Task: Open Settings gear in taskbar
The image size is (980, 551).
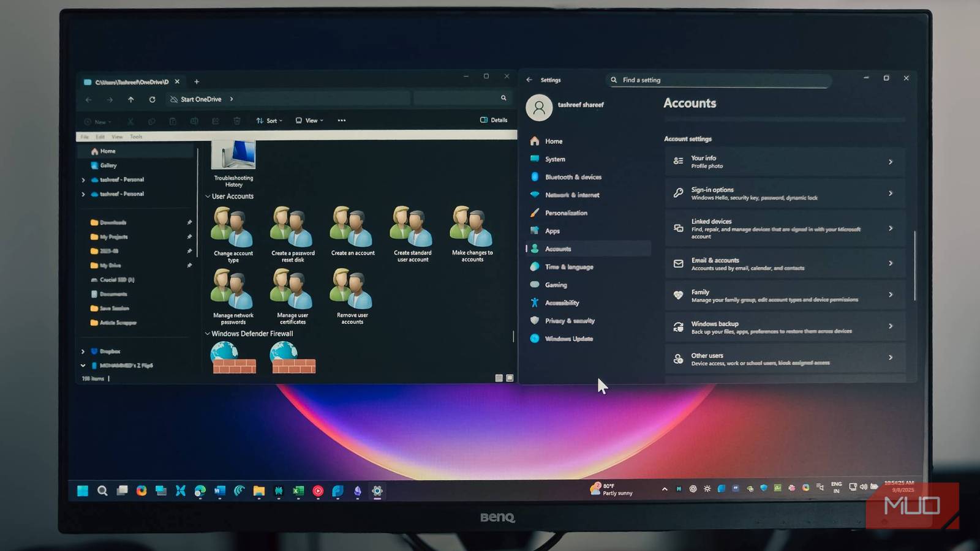Action: click(x=377, y=490)
